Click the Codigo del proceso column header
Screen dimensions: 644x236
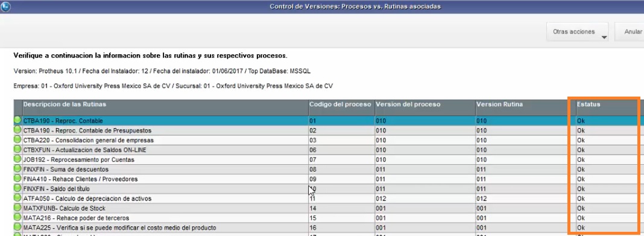pos(341,104)
